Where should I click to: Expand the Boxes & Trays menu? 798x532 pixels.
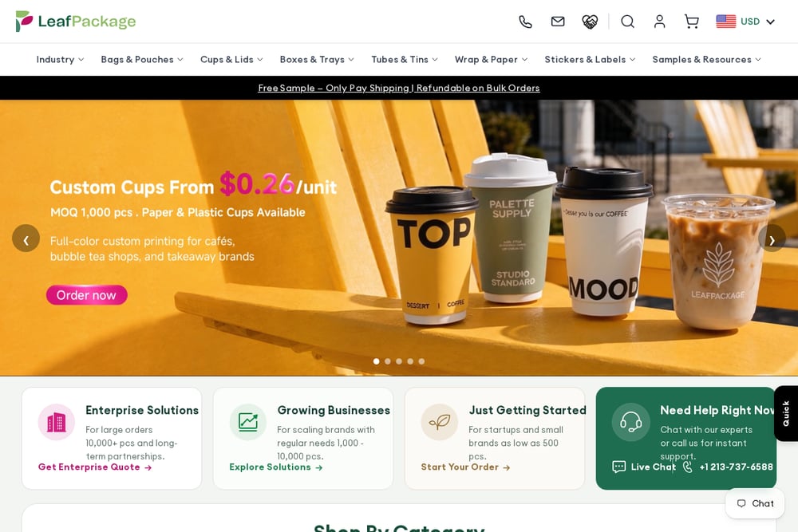coord(317,60)
